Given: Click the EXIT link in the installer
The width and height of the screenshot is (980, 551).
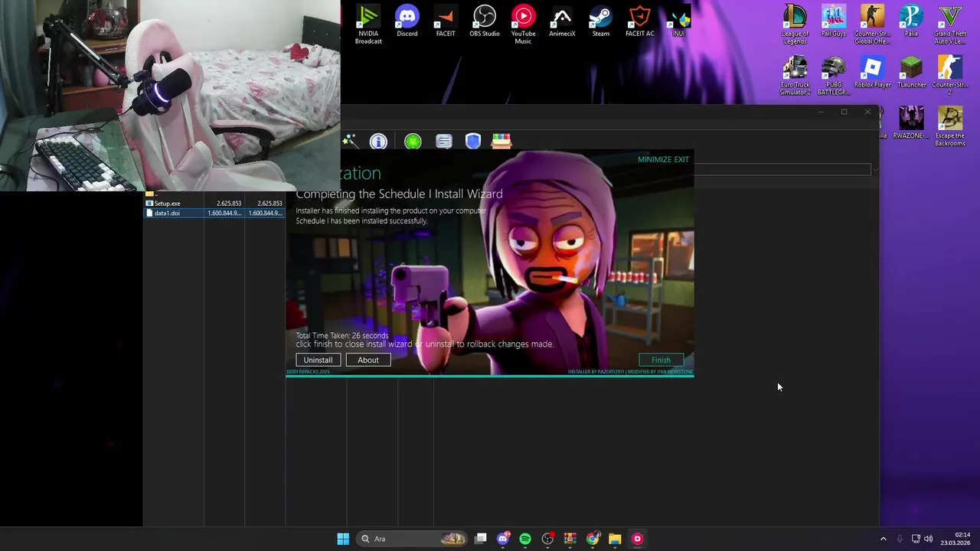Looking at the screenshot, I should tap(681, 159).
